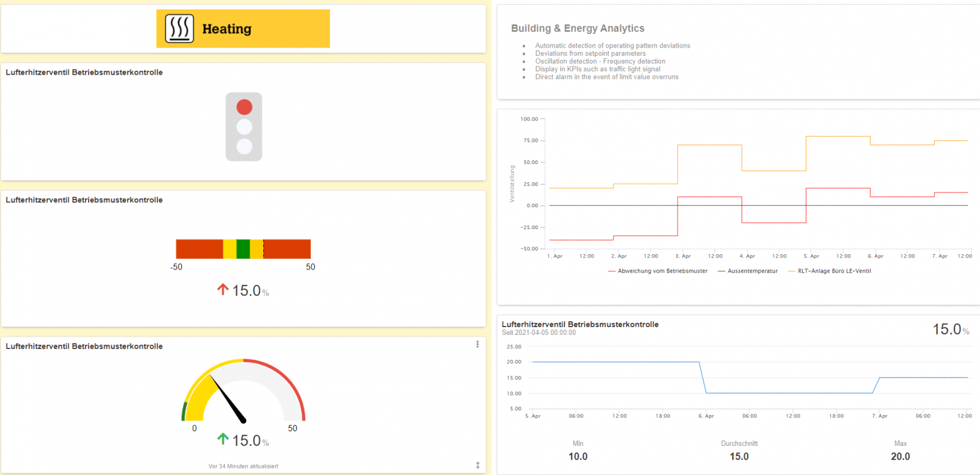
Task: Click the green upward trend arrow
Action: [x=223, y=439]
